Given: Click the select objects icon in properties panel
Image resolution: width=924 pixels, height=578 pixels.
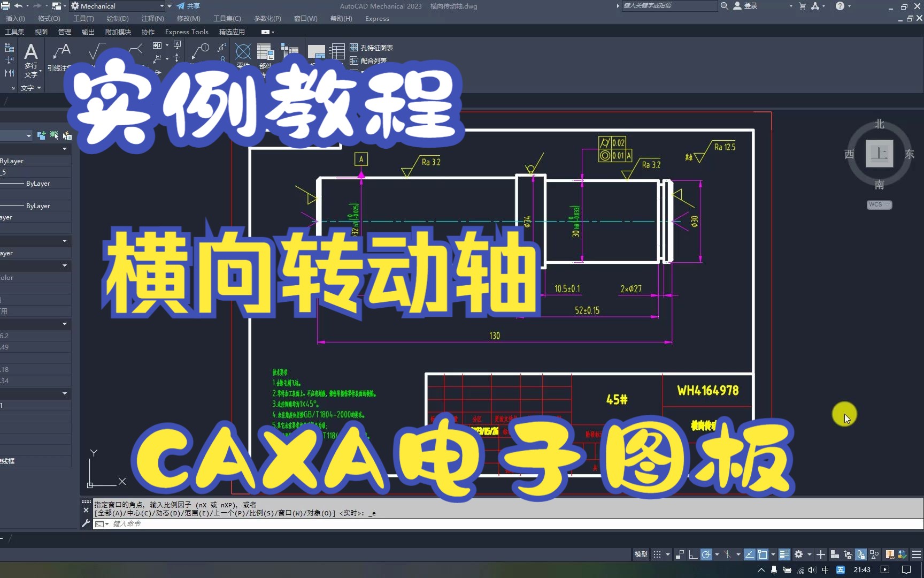Looking at the screenshot, I should (54, 135).
